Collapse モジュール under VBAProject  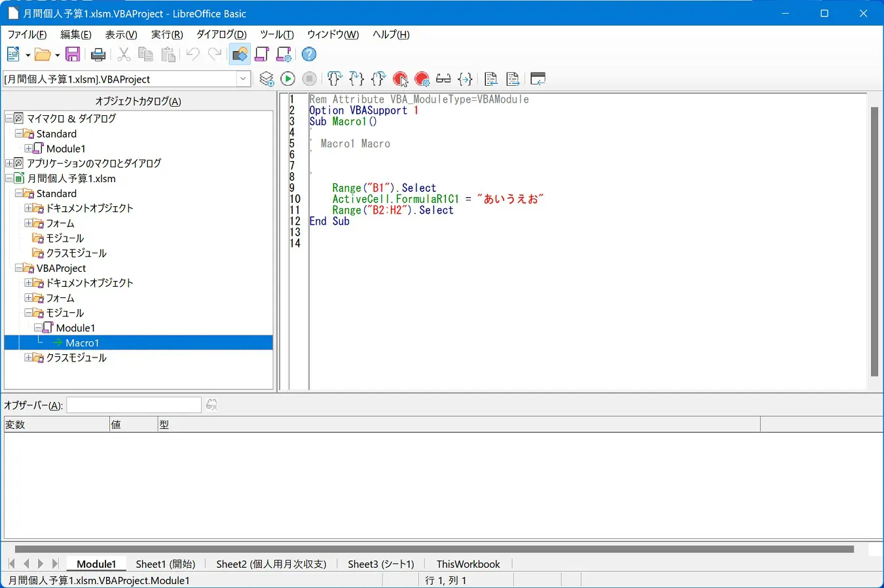pyautogui.click(x=29, y=313)
